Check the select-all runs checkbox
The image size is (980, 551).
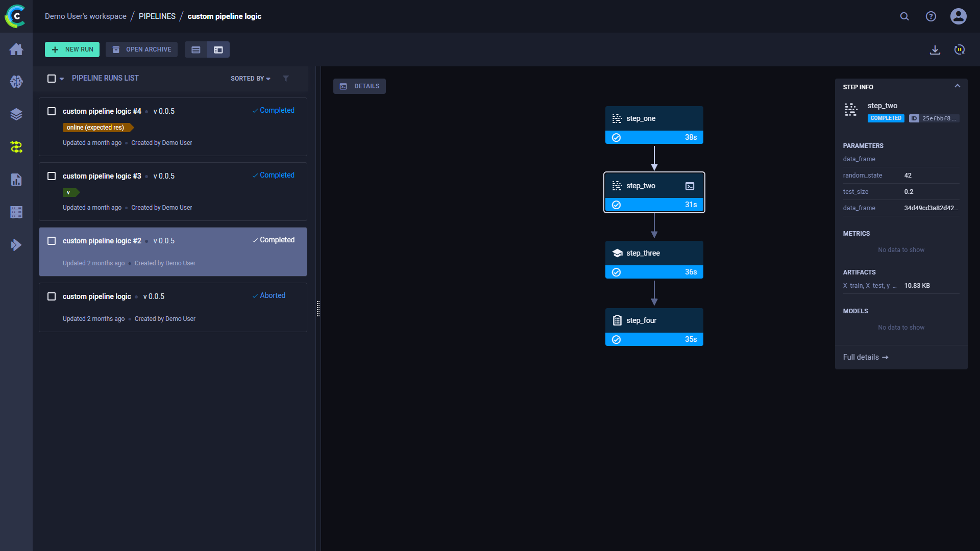pyautogui.click(x=52, y=78)
